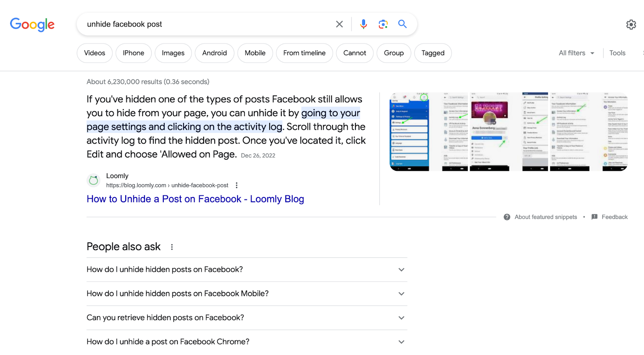Screen dimensions: 644x355
Task: Expand 'Can you retrieve hidden posts on Facebook?'
Action: [x=247, y=318]
